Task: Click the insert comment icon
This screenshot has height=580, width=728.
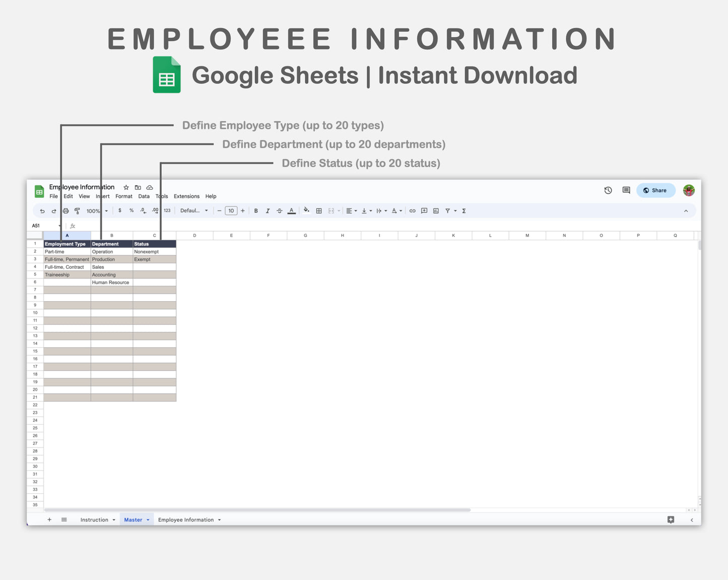Action: [424, 210]
